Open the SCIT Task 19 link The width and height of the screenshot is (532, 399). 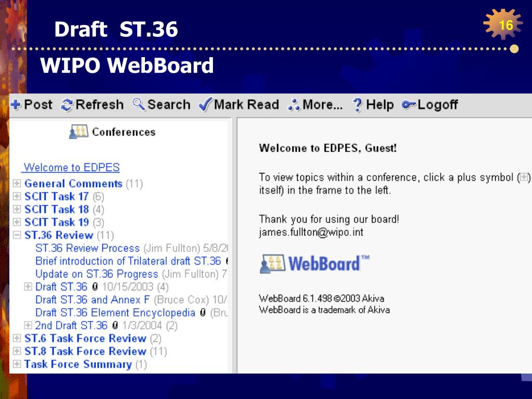click(56, 222)
